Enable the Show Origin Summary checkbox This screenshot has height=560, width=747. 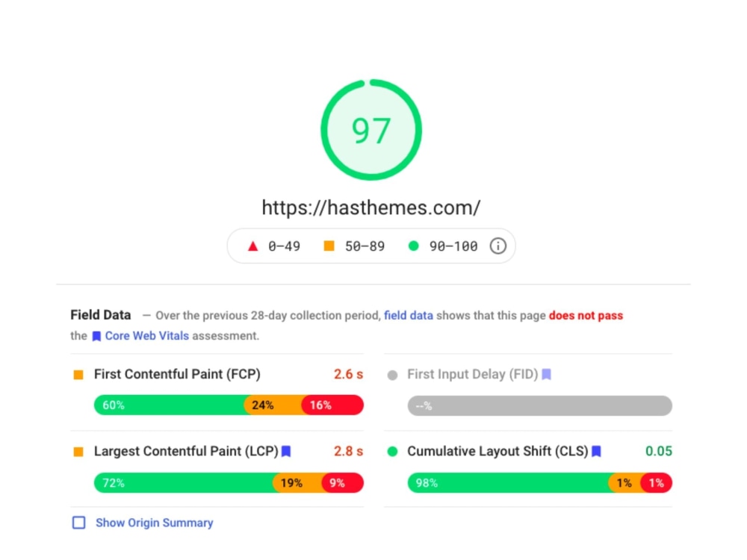[79, 523]
